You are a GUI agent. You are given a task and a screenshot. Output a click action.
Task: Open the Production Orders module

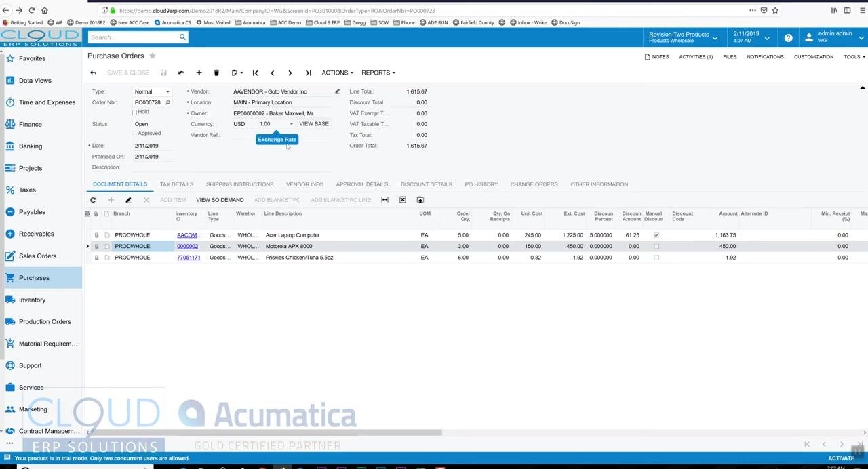[x=45, y=321]
